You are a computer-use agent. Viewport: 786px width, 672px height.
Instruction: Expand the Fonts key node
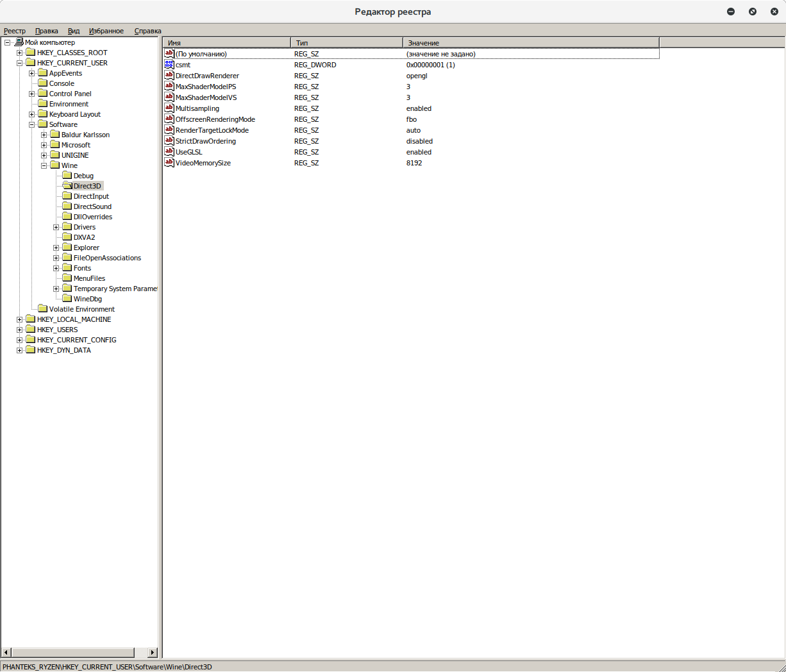tap(56, 268)
